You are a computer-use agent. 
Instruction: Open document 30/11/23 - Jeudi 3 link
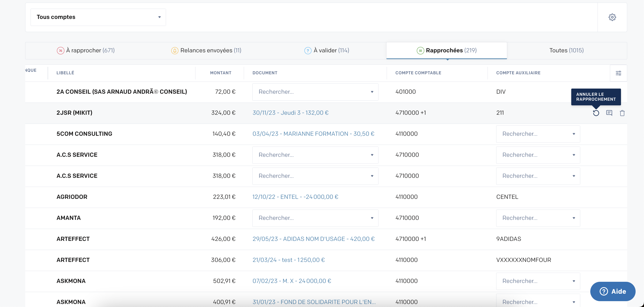pos(290,113)
